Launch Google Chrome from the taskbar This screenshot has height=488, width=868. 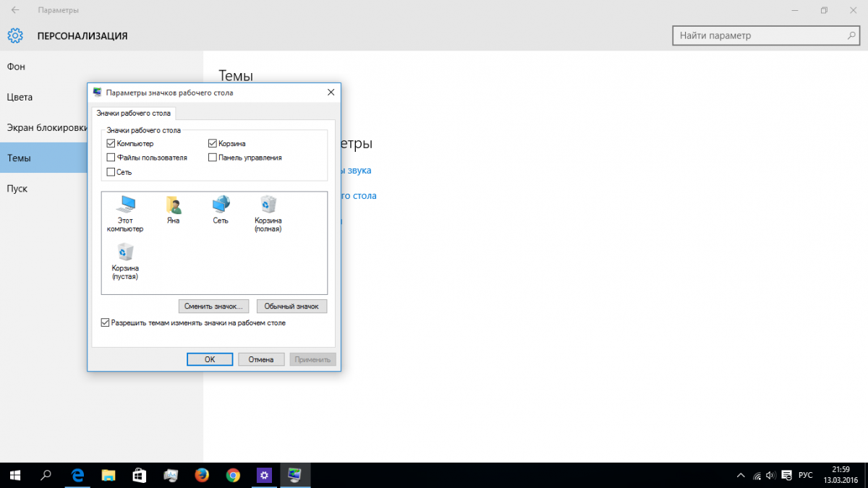coord(233,475)
